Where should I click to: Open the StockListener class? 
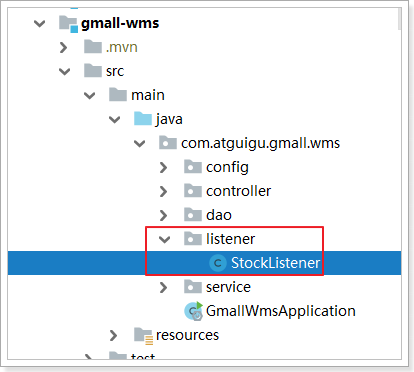[275, 263]
